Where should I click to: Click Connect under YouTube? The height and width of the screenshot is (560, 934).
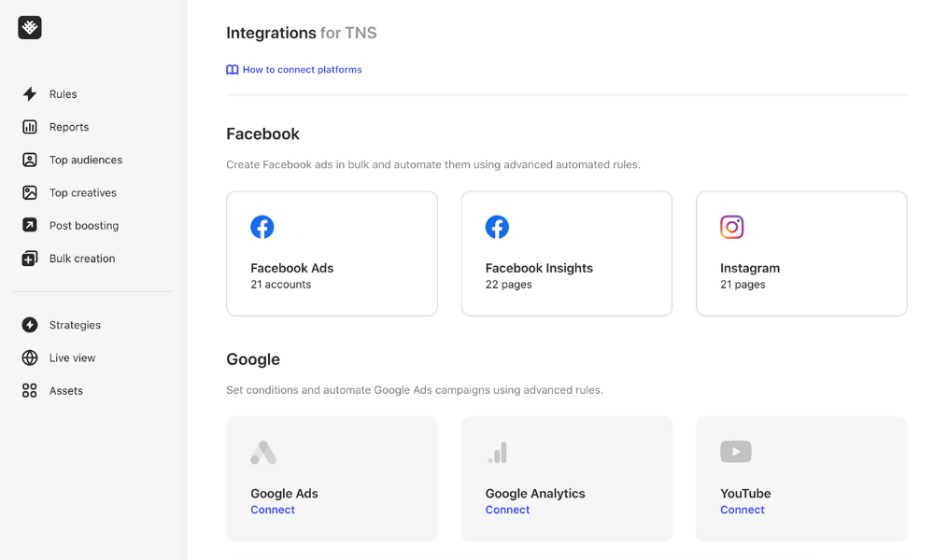pos(743,510)
